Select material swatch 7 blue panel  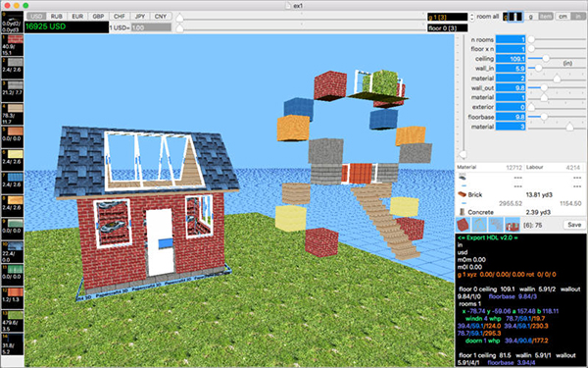tap(13, 183)
